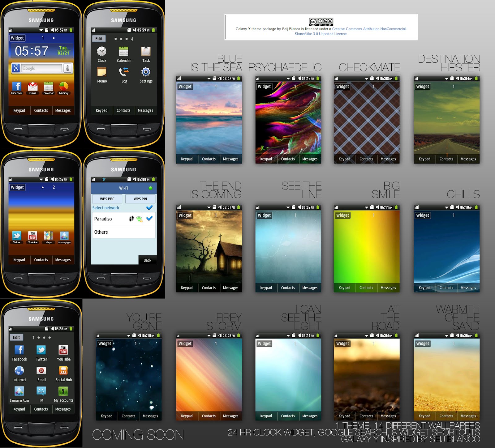495x448 pixels.
Task: Open the Social Hub app icon
Action: point(63,371)
